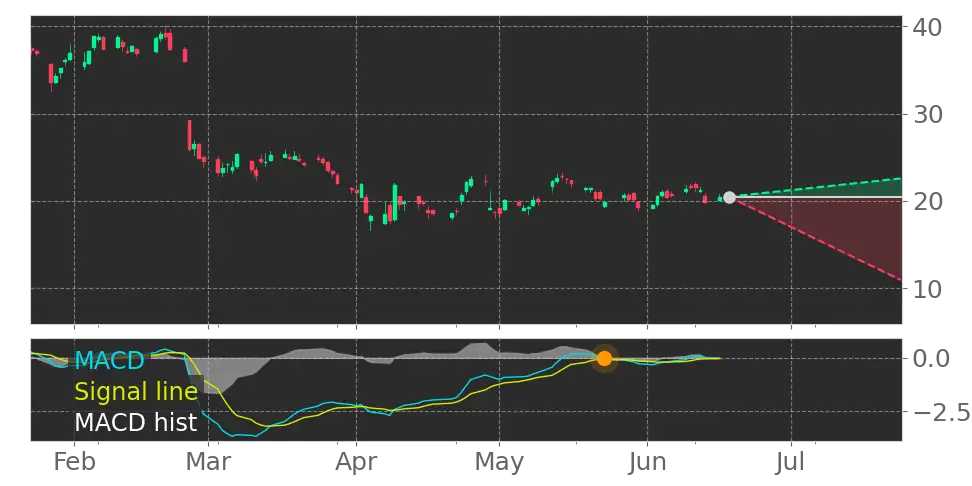Click the 20 price axis label

(x=928, y=201)
